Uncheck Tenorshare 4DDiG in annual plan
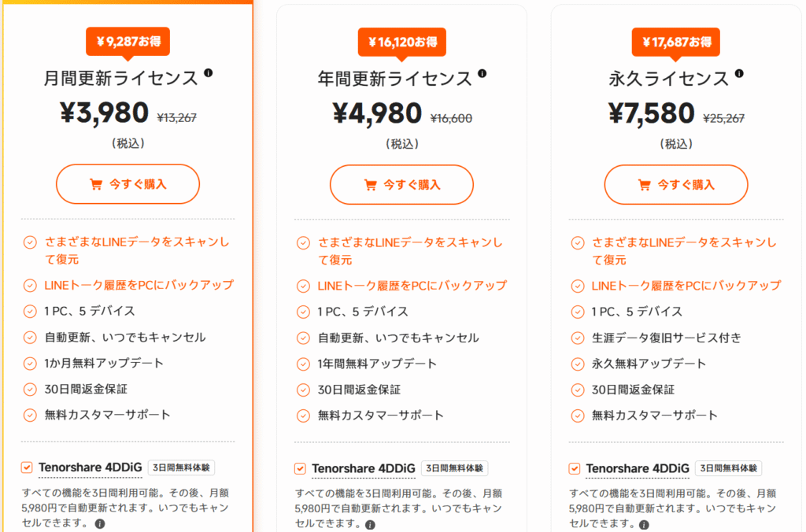806x532 pixels. [300, 469]
